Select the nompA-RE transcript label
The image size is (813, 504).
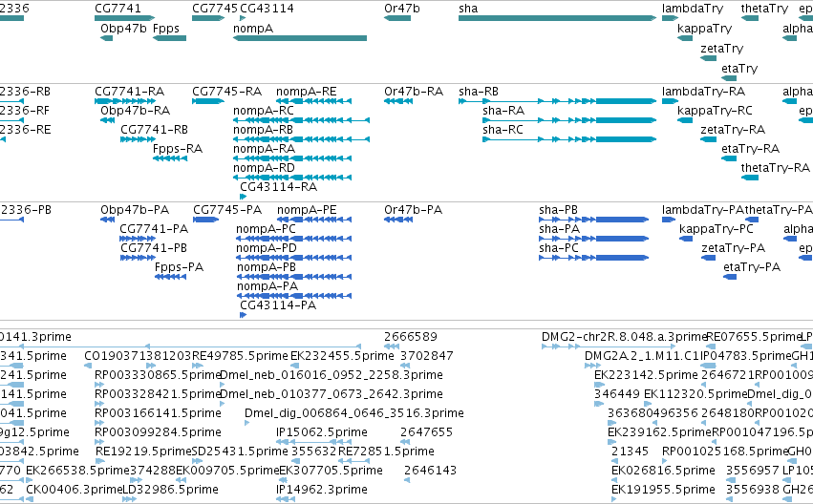pos(306,92)
